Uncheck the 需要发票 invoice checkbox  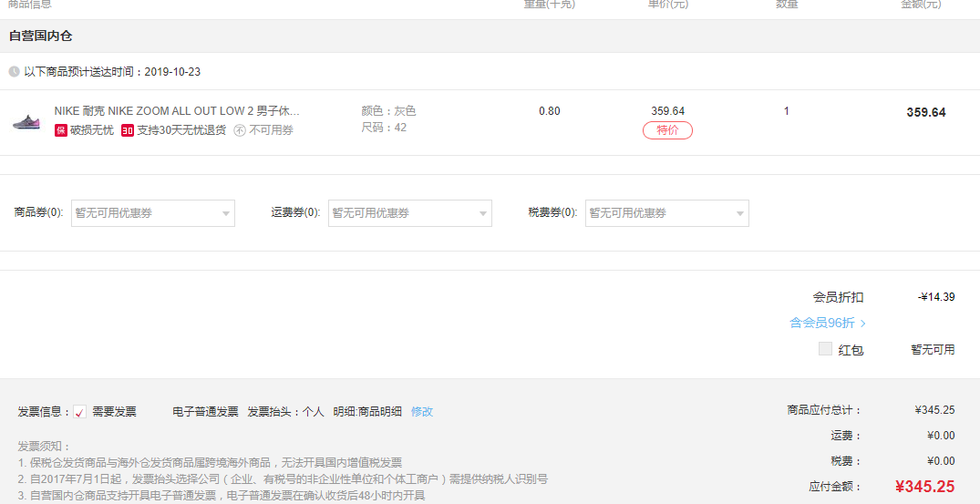point(79,412)
